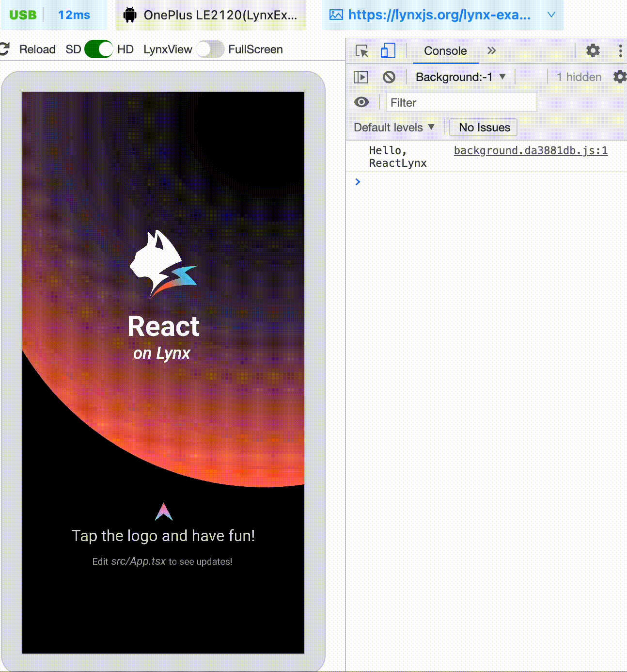Viewport: 627px width, 672px height.
Task: Click the console prompt chevron
Action: point(358,182)
